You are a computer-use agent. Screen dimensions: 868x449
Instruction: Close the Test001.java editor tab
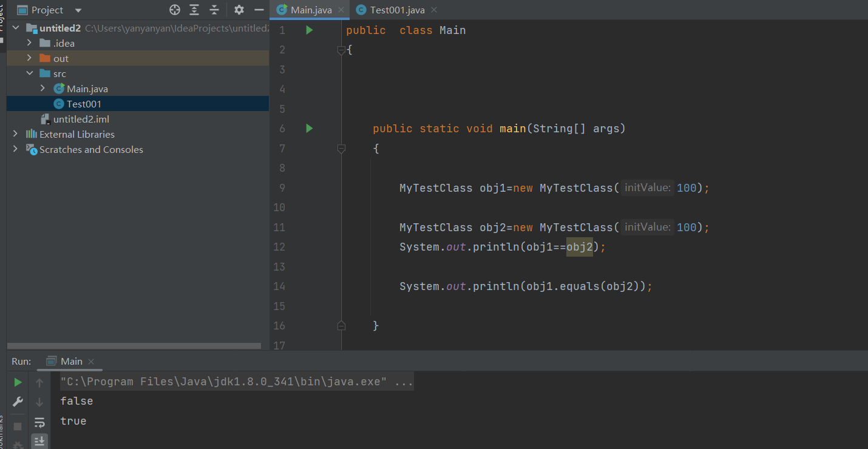tap(433, 10)
